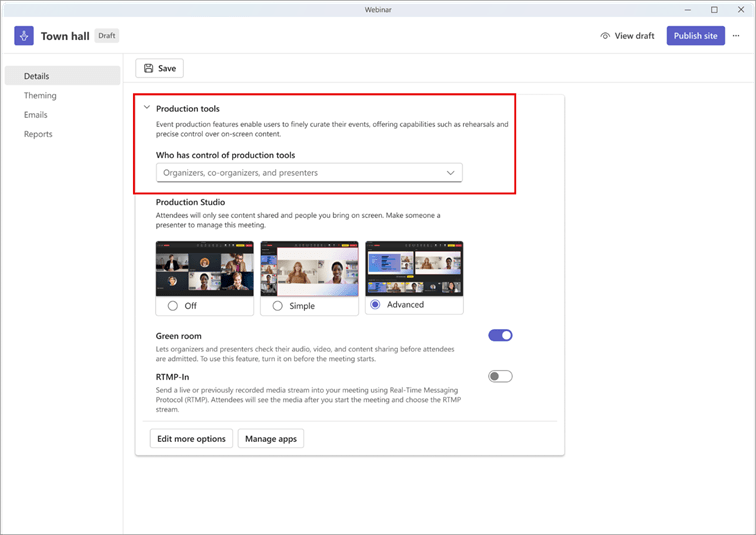Click the Manage apps button
The height and width of the screenshot is (535, 756).
click(270, 439)
